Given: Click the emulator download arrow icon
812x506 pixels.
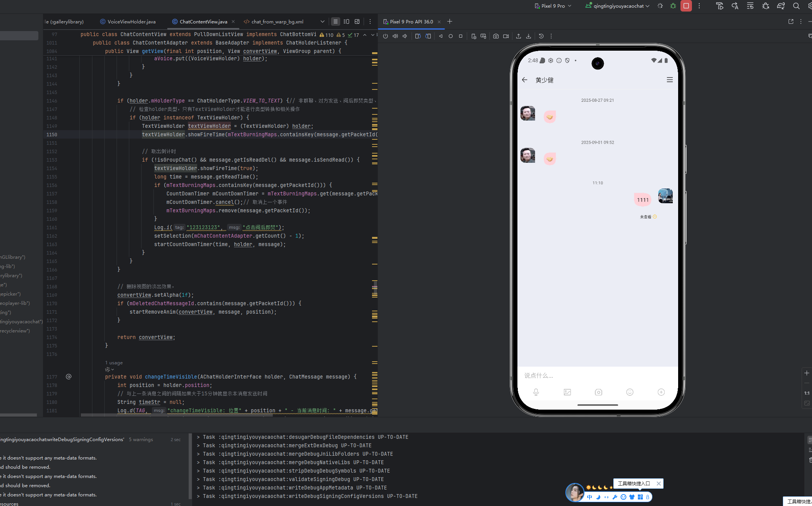Looking at the screenshot, I should 529,36.
